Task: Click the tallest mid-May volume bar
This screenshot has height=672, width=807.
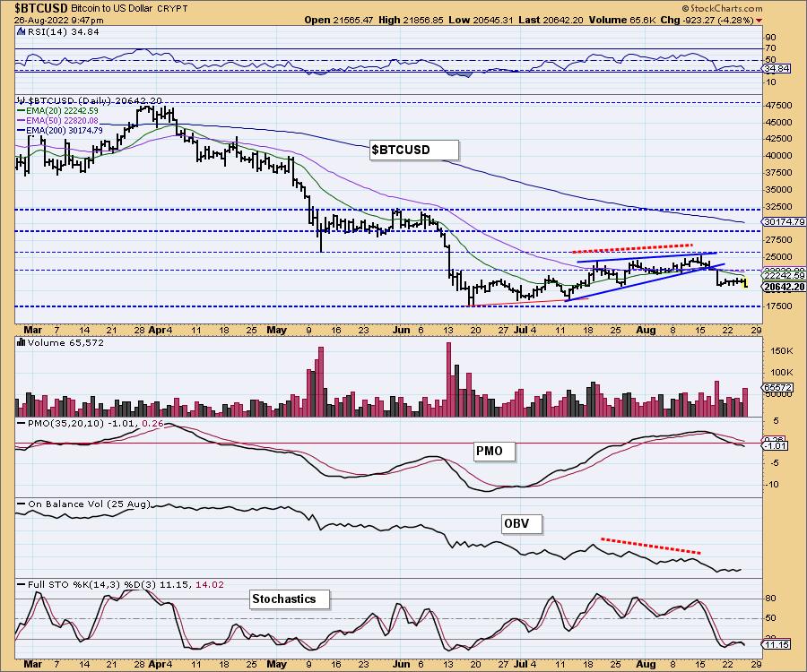Action: click(321, 382)
